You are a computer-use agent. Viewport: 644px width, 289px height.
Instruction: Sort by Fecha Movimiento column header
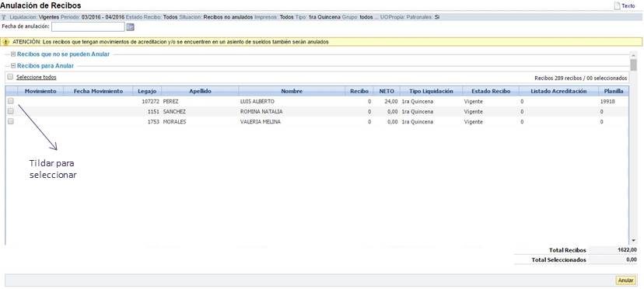pyautogui.click(x=98, y=91)
